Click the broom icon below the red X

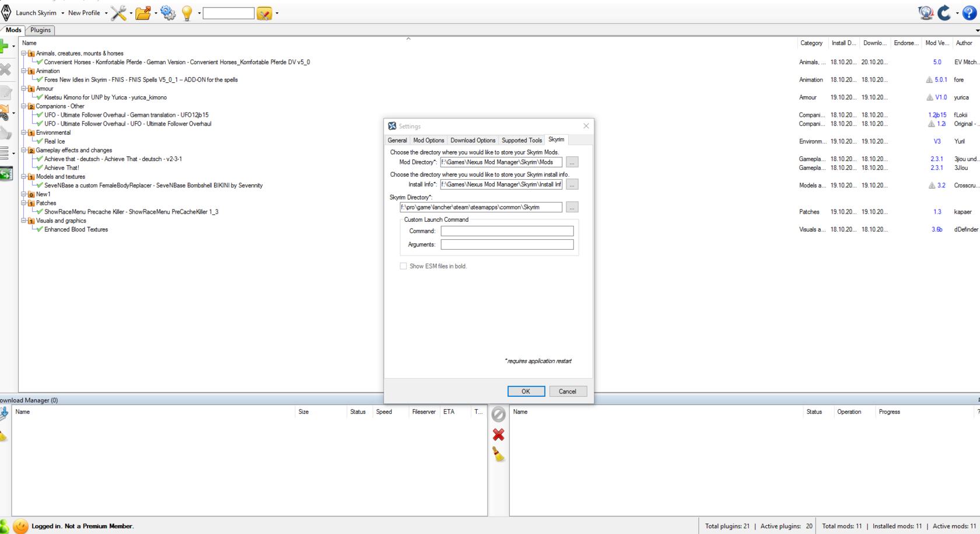click(x=498, y=455)
